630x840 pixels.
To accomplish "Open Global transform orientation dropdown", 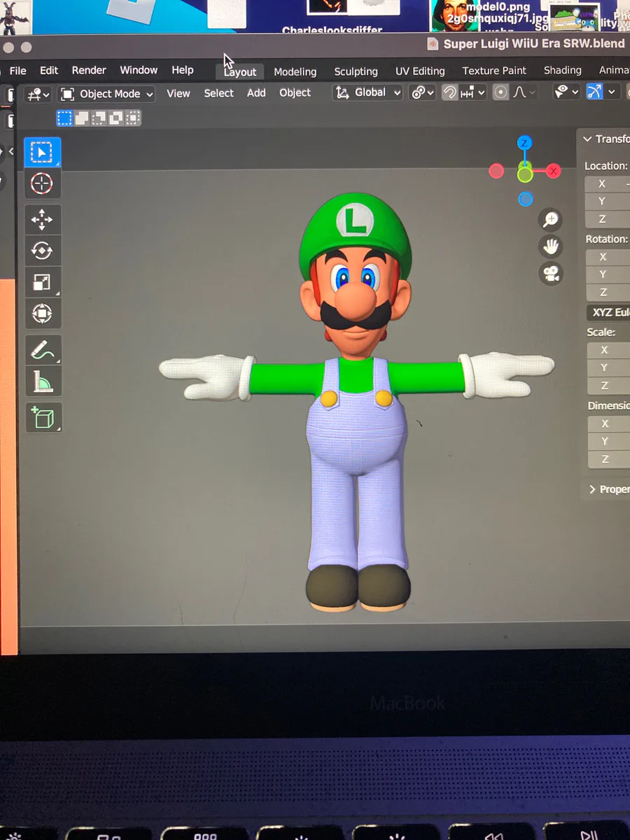I will [367, 92].
